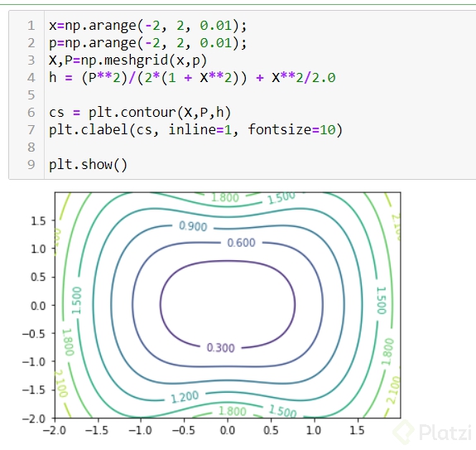This screenshot has width=476, height=450.
Task: Click the right vertical 1.500 contour label
Action: coord(382,300)
